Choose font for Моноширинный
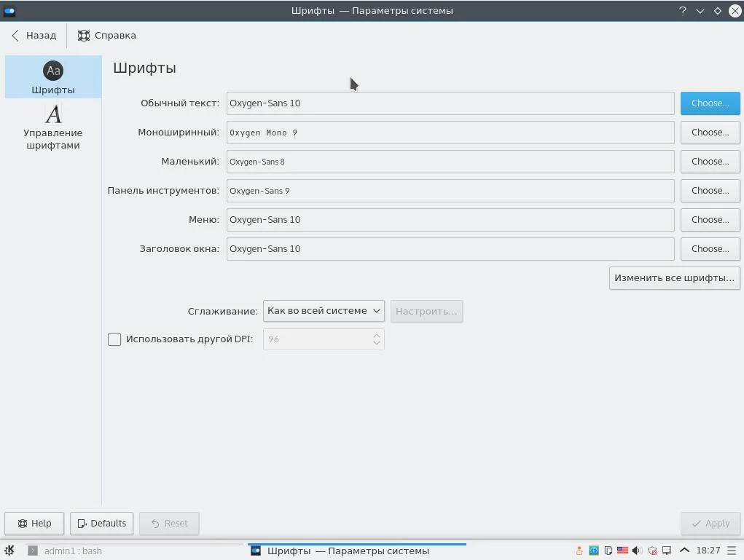The height and width of the screenshot is (560, 744). 710,133
